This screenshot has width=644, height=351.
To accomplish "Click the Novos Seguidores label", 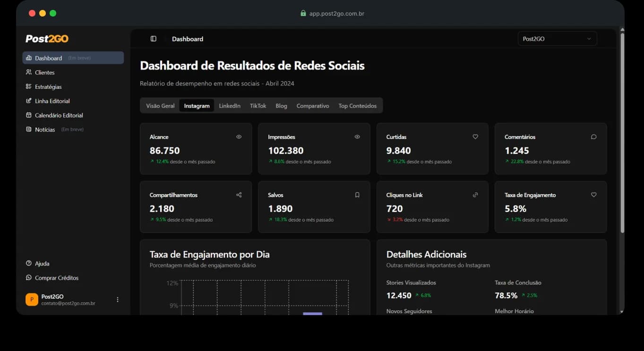I will coord(409,311).
